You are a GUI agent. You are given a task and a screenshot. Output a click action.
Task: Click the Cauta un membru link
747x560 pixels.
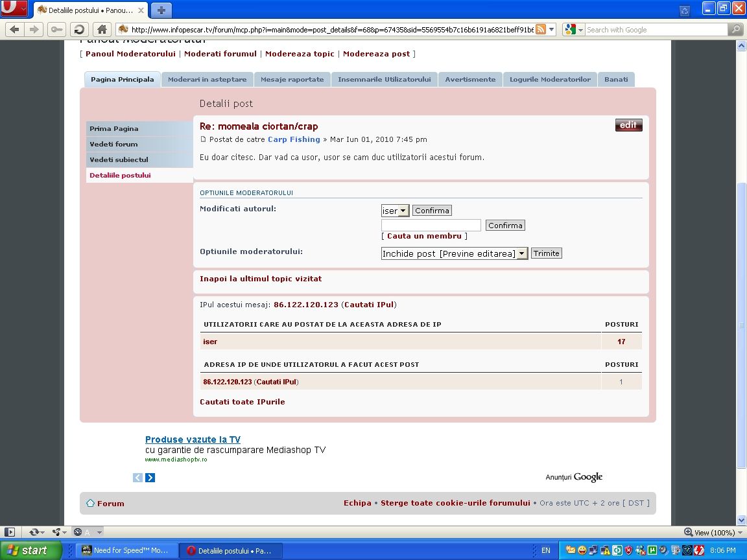[x=424, y=236]
